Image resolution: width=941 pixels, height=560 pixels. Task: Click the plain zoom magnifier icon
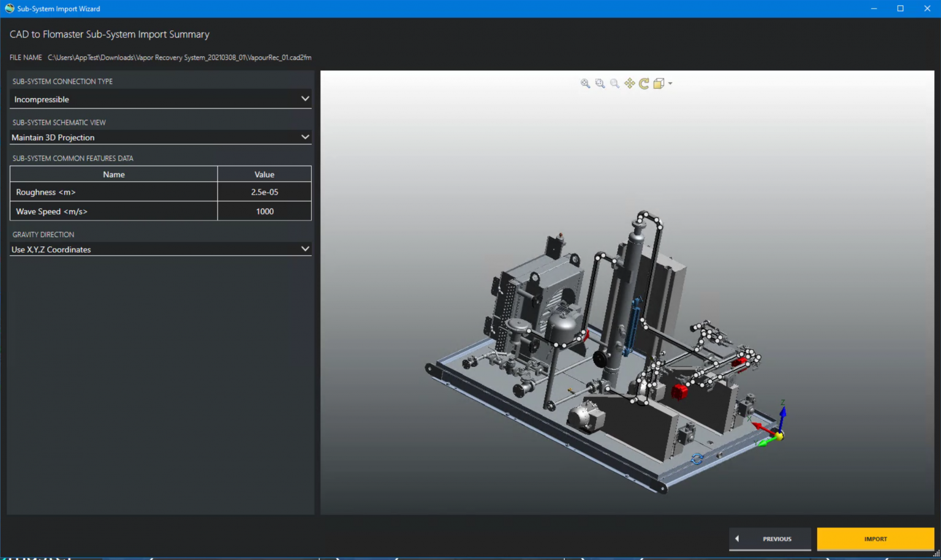click(x=614, y=83)
